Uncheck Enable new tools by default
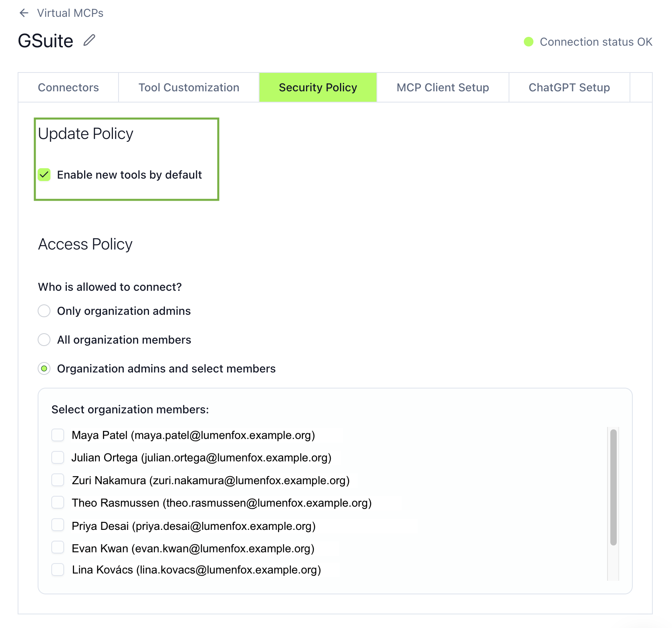The width and height of the screenshot is (672, 628). (44, 175)
